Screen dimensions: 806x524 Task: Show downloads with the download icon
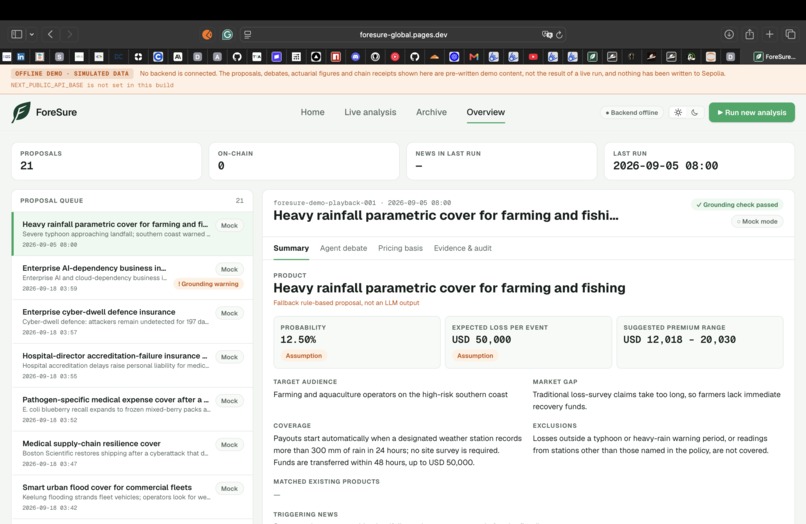click(729, 34)
